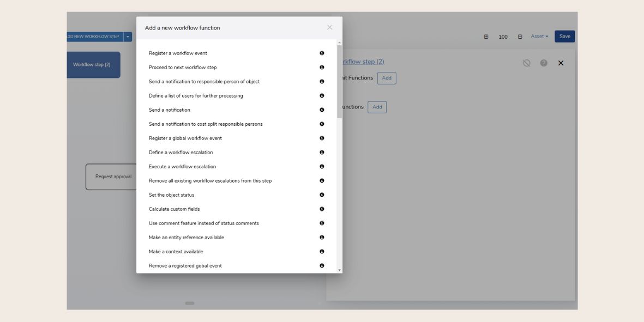Click Add next to Exit Functions
Viewport: 644px width, 322px height.
[x=387, y=78]
